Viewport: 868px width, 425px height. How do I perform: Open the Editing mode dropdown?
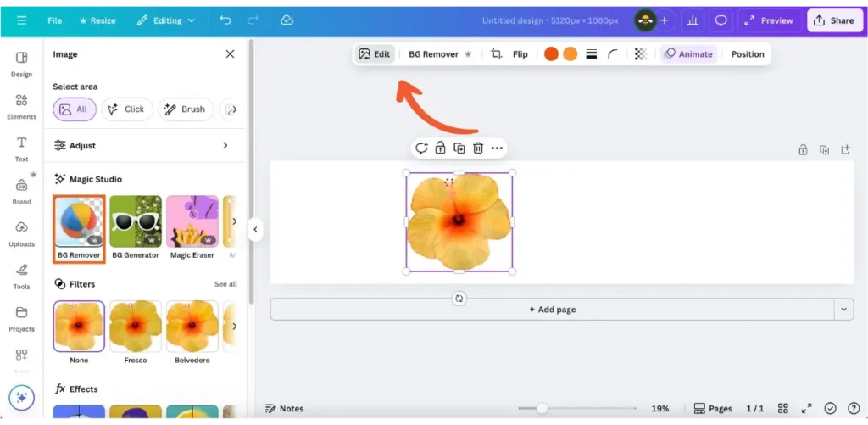click(x=165, y=20)
